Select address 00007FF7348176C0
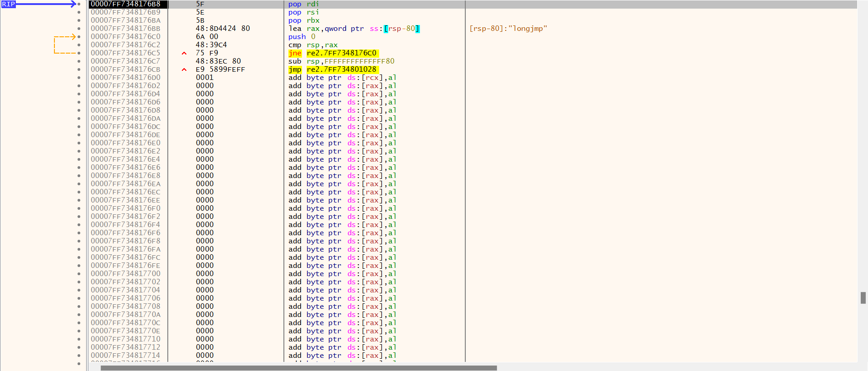The width and height of the screenshot is (868, 371). tap(126, 37)
